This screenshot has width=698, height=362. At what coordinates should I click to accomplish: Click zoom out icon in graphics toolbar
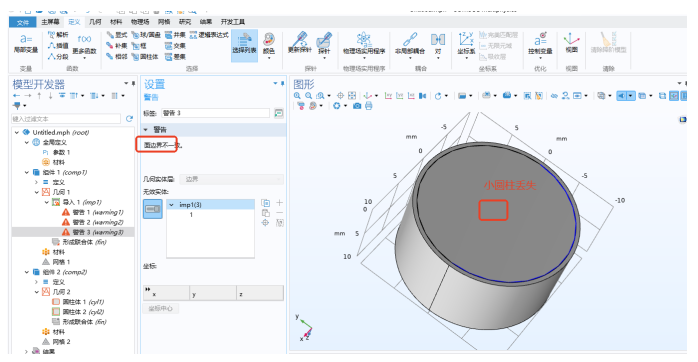tap(308, 96)
